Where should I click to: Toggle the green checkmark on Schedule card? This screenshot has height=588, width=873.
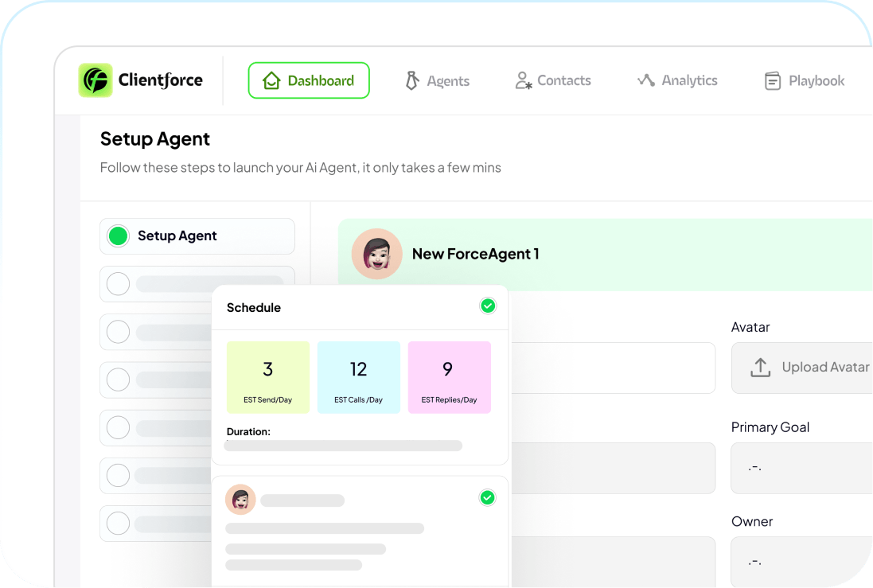488,306
